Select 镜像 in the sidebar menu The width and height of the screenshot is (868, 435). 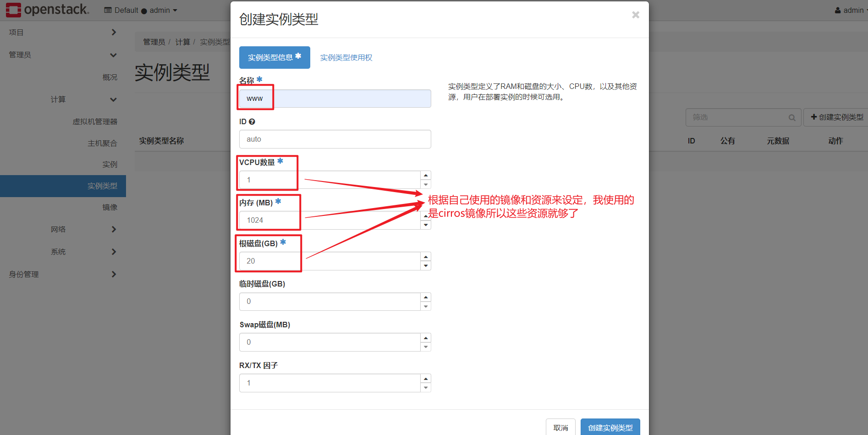[x=110, y=207]
